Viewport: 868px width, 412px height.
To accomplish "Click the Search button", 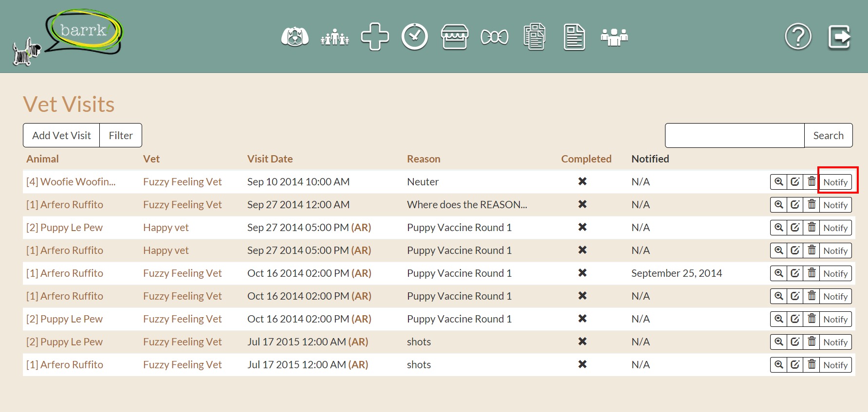I will 828,135.
